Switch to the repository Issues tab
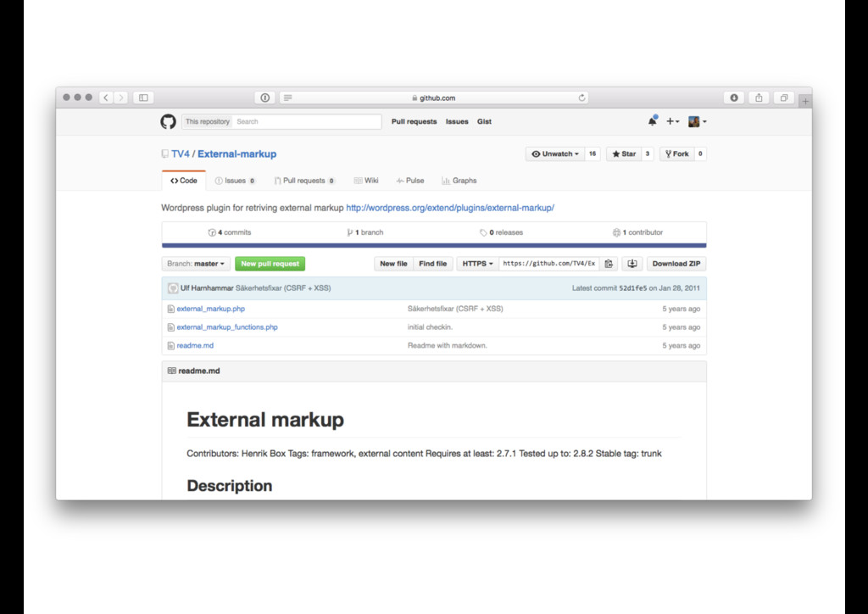 (x=236, y=181)
